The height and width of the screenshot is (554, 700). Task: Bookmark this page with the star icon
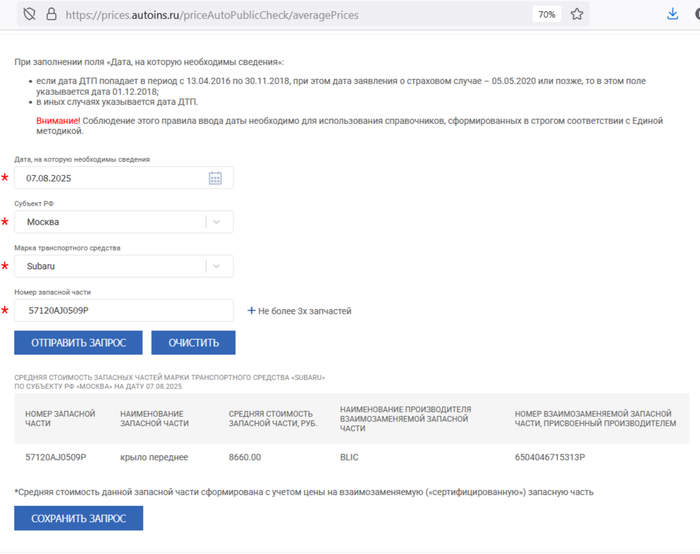tap(577, 15)
